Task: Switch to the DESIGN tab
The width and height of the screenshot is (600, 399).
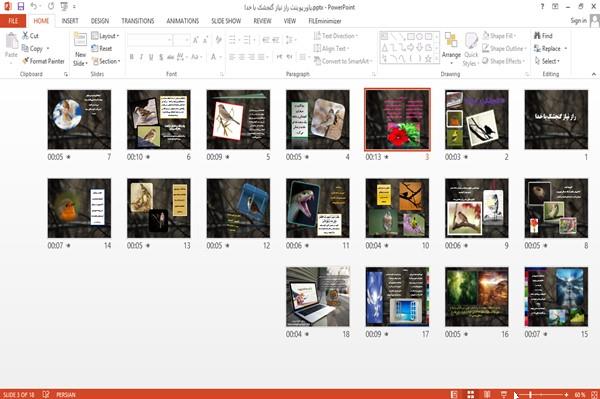Action: pyautogui.click(x=100, y=21)
